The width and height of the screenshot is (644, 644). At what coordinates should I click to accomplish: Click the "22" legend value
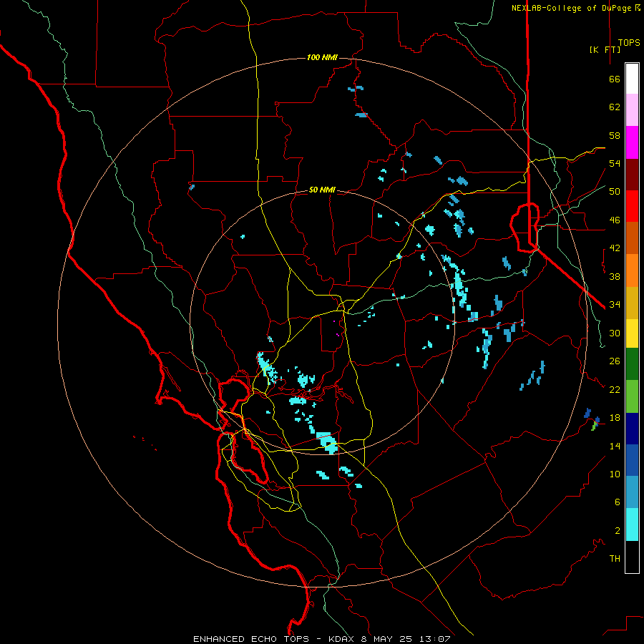615,389
